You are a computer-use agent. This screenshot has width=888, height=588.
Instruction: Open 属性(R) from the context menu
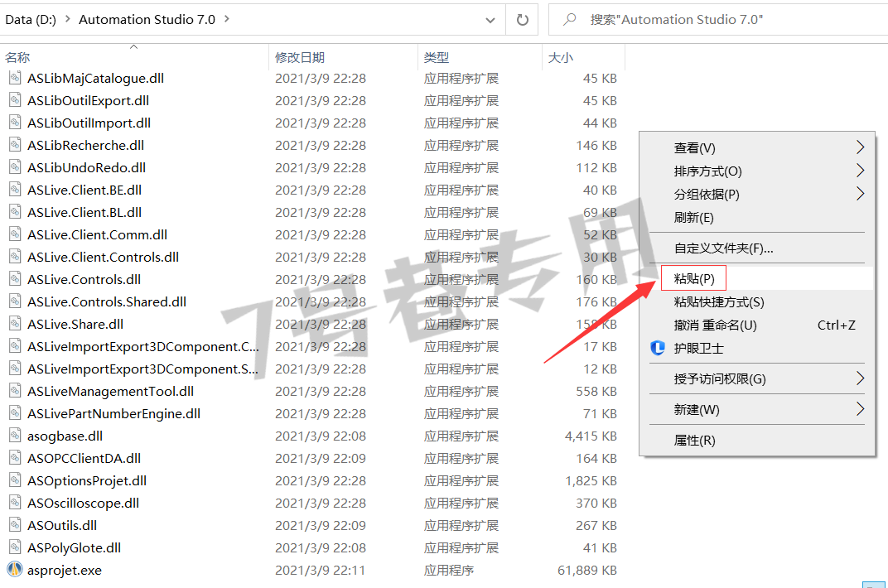(757, 440)
